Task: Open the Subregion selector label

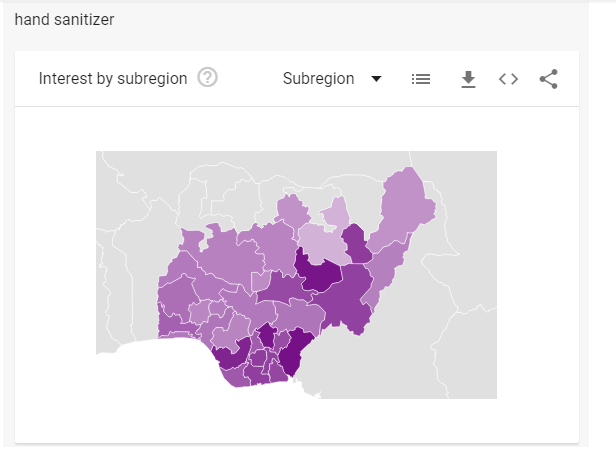Action: tap(318, 79)
